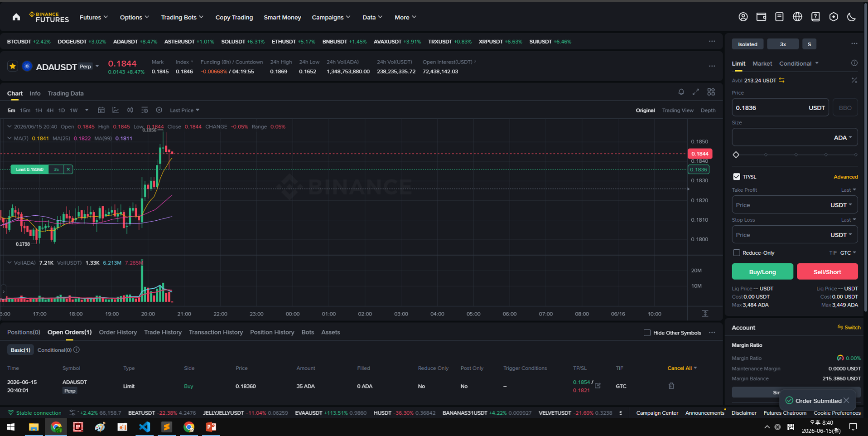Image resolution: width=868 pixels, height=436 pixels.
Task: Collapse the Vol(ADA) legend row
Action: 9,262
